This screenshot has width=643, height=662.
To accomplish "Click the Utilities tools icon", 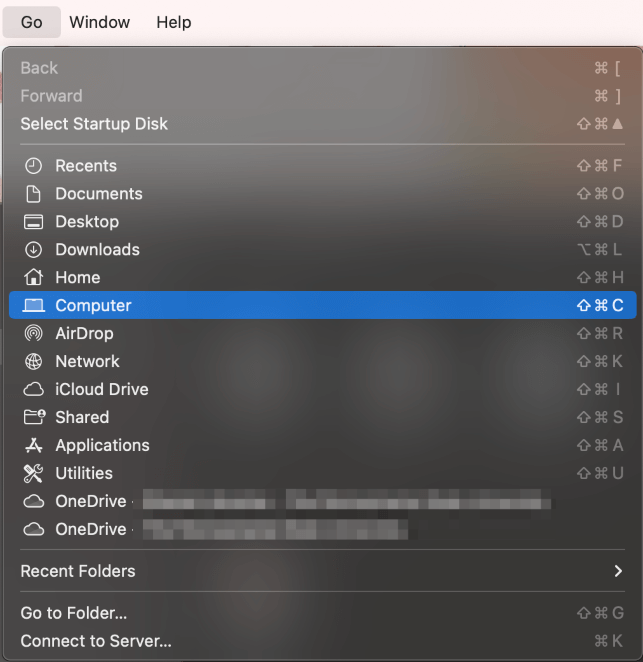I will click(33, 473).
